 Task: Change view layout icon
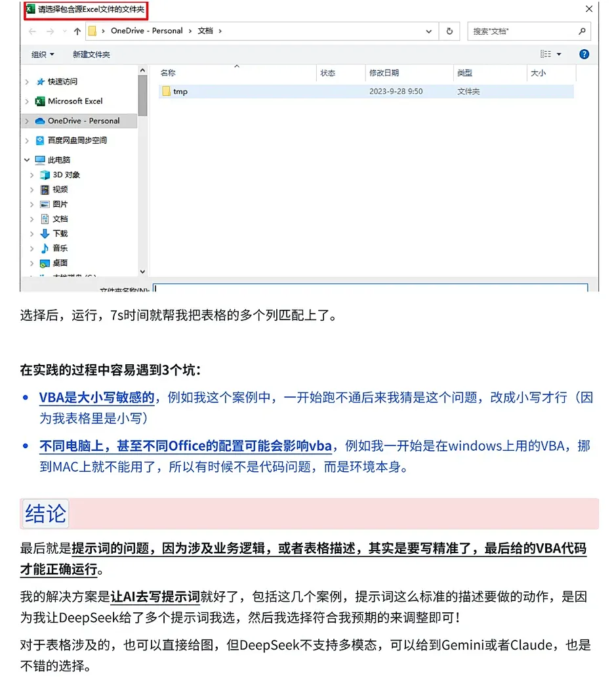545,54
